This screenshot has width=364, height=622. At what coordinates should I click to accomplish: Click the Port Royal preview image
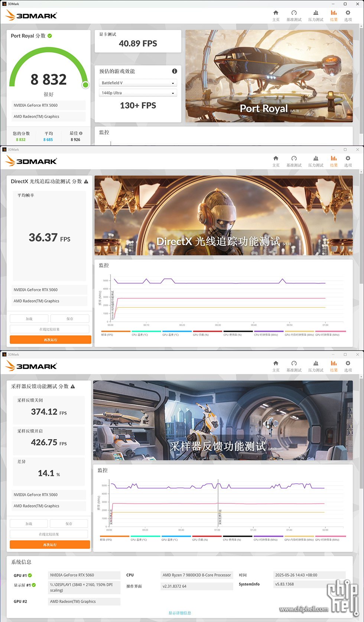[269, 76]
